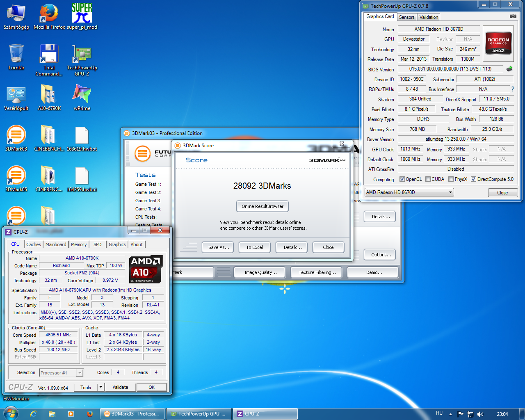This screenshot has height=420, width=525.
Task: Click Close button in GPU-Z
Action: tap(502, 193)
